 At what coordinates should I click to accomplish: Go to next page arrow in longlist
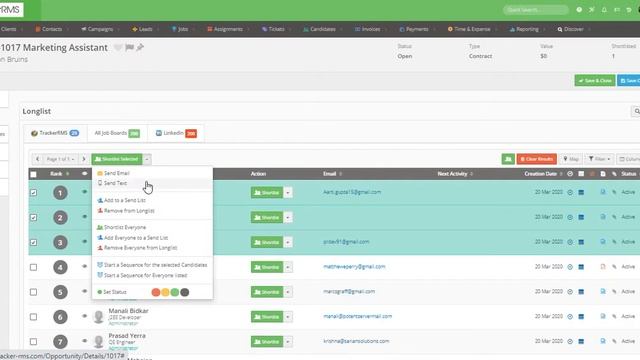84,159
